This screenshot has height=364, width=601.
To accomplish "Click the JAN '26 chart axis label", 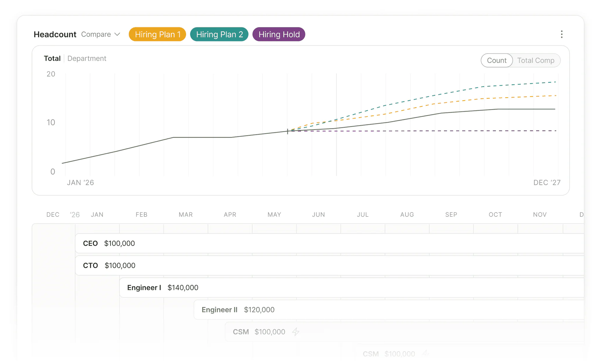I will click(80, 183).
